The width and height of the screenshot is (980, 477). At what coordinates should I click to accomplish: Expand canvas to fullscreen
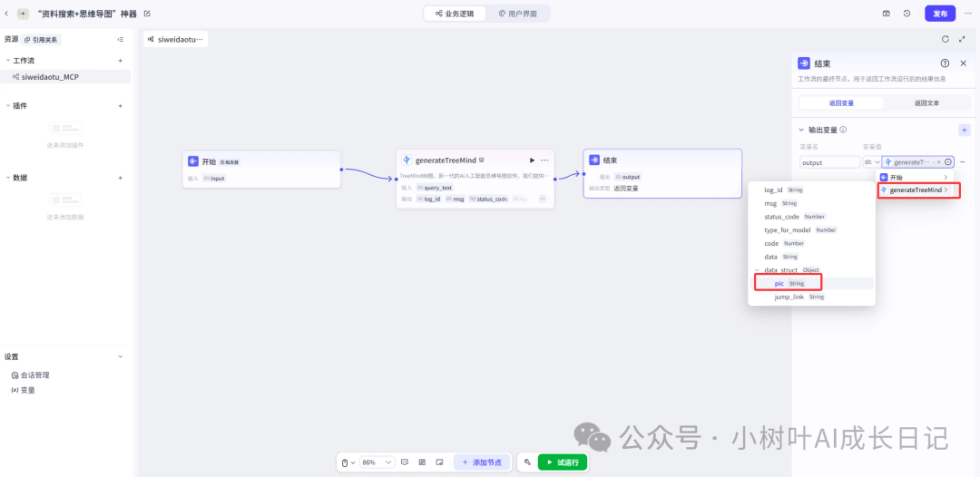tap(962, 39)
